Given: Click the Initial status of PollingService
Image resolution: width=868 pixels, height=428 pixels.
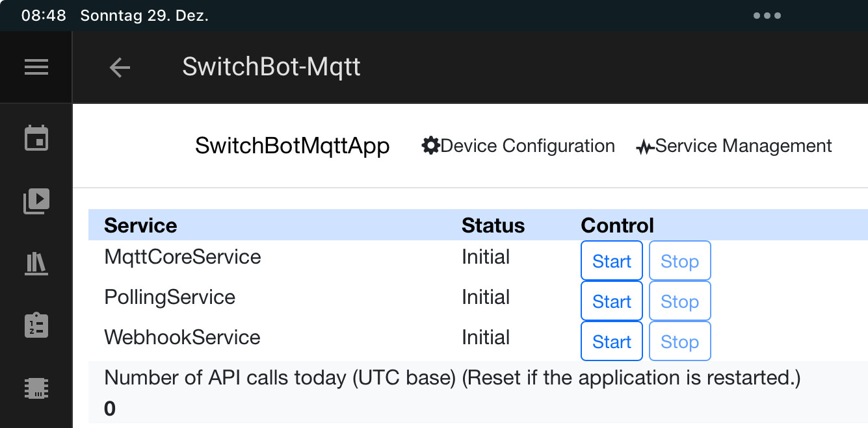Looking at the screenshot, I should click(x=486, y=297).
